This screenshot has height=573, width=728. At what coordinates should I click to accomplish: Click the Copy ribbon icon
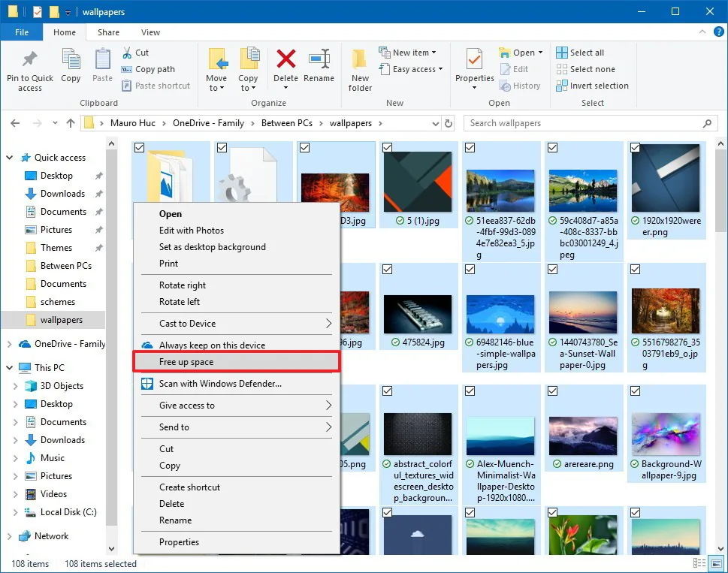click(x=71, y=60)
